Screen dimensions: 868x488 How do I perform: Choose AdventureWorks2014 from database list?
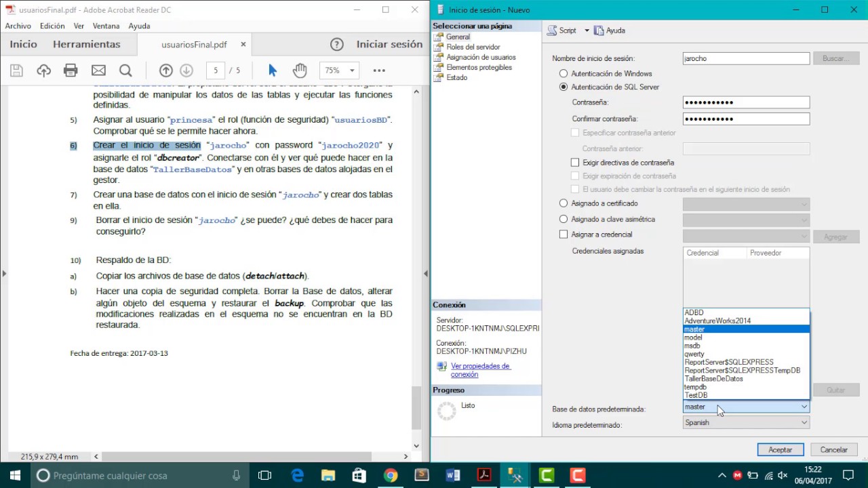(x=717, y=321)
